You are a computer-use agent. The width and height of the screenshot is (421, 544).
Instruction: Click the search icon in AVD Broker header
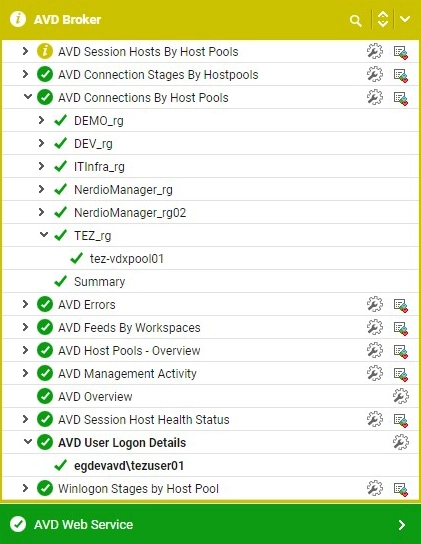coord(356,20)
